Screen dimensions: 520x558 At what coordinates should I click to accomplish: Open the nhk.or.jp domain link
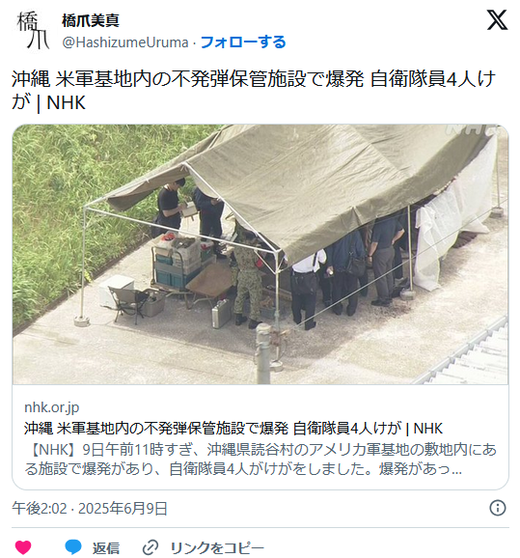[52, 407]
